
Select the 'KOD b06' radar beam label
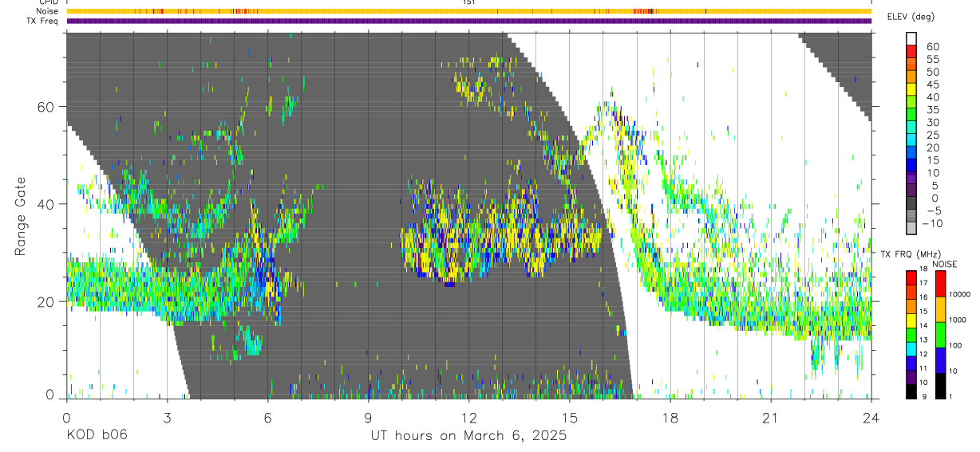(97, 436)
